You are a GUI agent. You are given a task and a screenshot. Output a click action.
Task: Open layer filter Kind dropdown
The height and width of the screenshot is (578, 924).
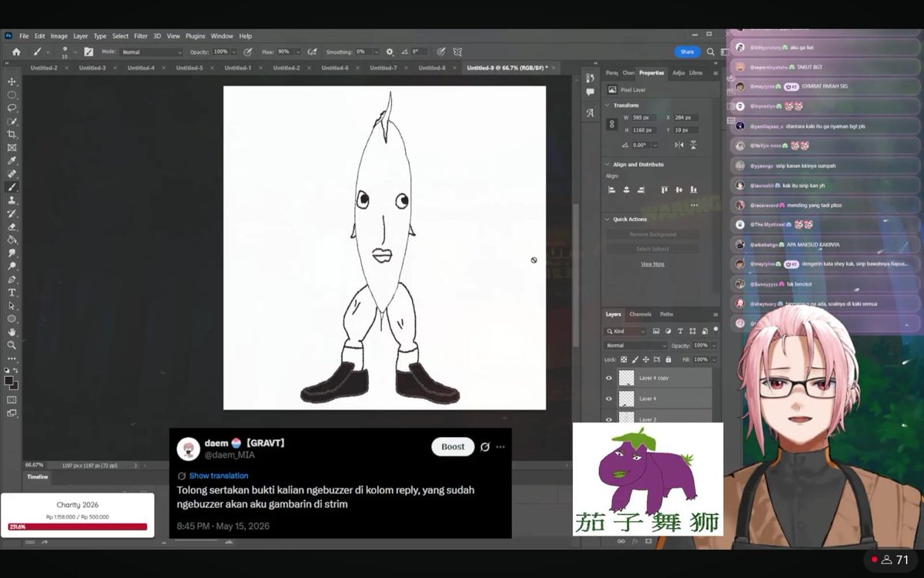click(626, 331)
